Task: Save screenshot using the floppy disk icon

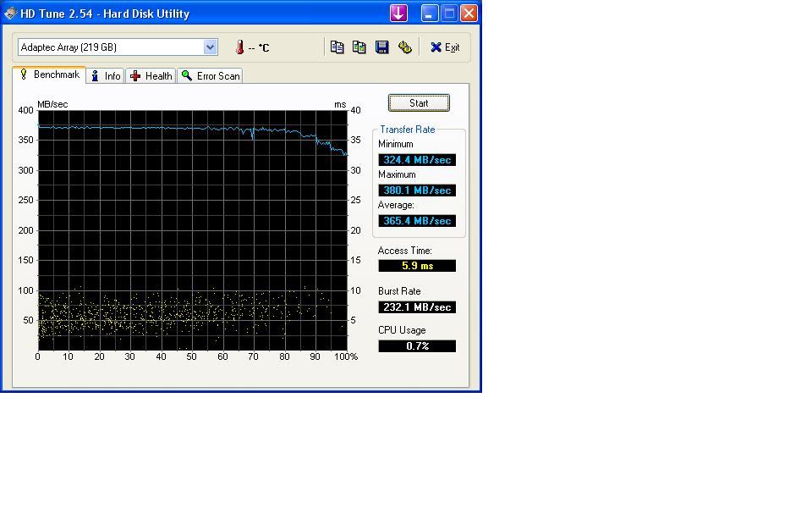Action: 381,47
